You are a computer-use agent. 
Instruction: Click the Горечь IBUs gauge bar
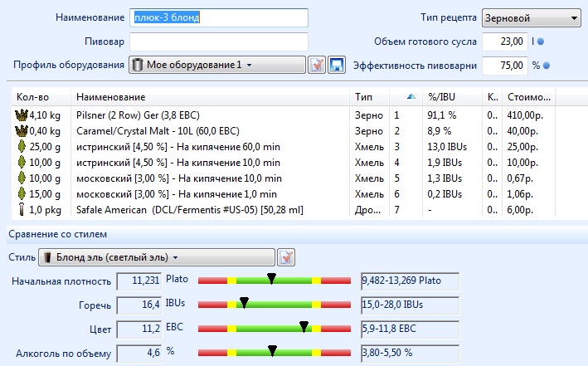point(274,305)
